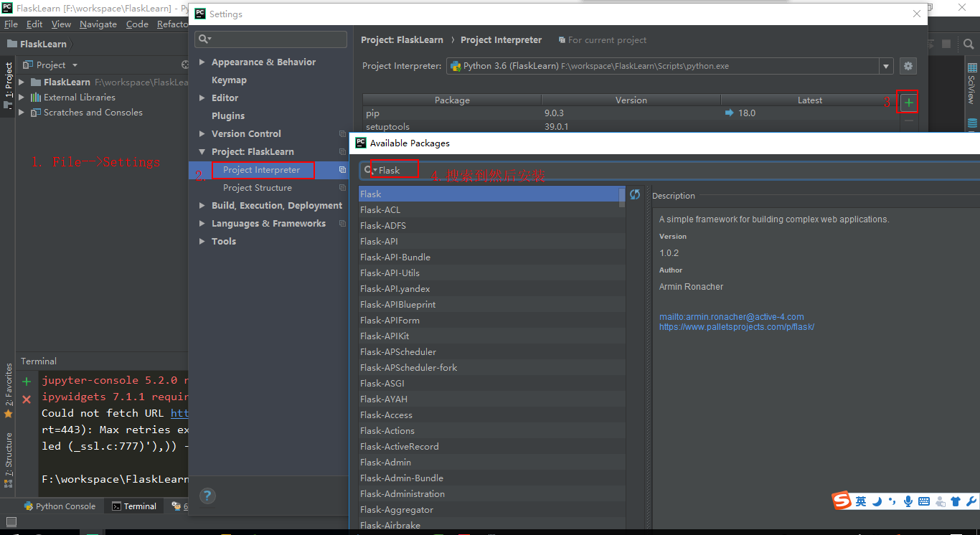Screen dimensions: 980x535
Task: Select Keymap in settings
Action: pyautogui.click(x=229, y=80)
